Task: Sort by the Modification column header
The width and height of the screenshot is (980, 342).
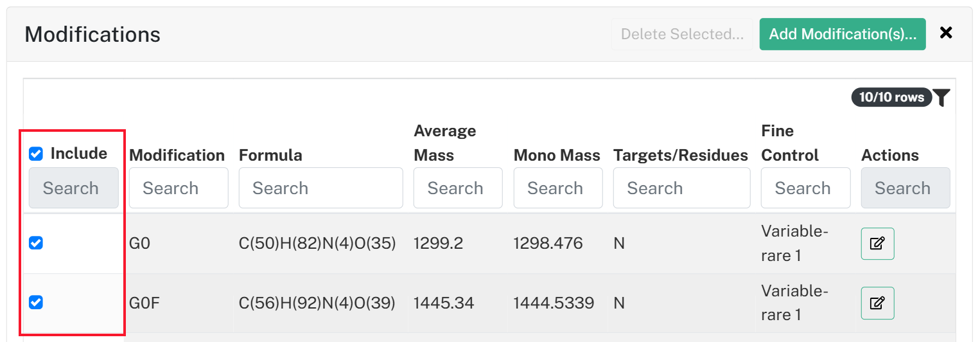Action: 177,156
